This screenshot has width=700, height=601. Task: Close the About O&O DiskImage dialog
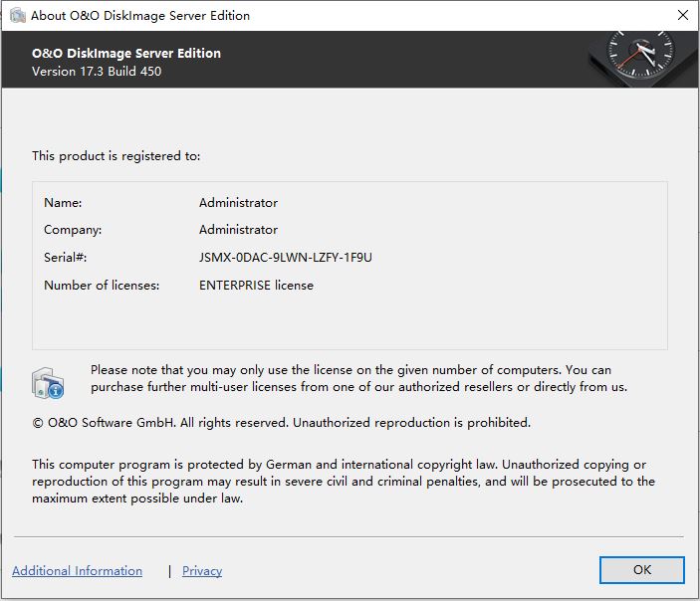click(683, 15)
